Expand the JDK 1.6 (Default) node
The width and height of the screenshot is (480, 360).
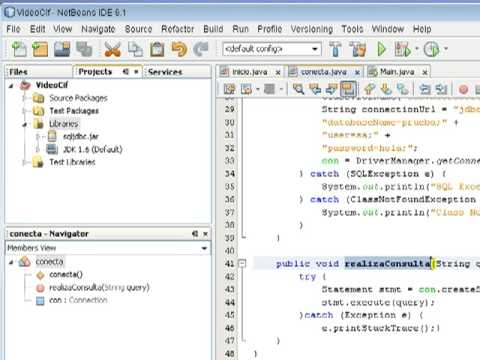click(x=38, y=149)
